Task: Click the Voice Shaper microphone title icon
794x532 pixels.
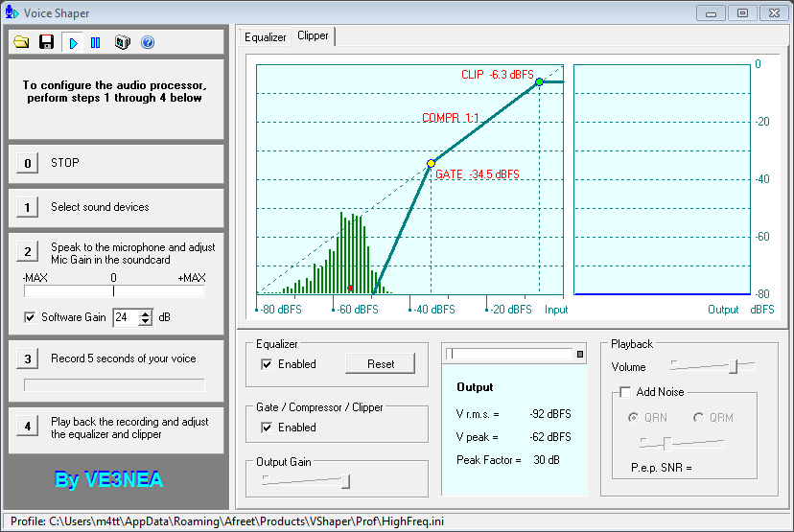Action: [x=12, y=12]
